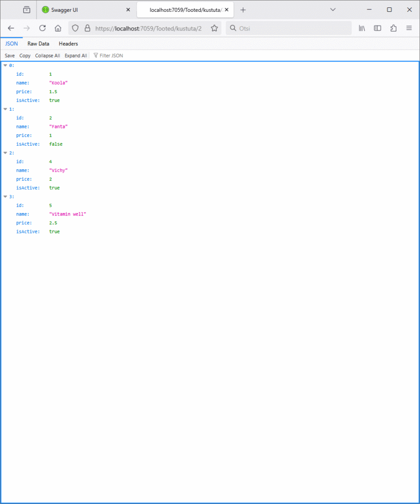The height and width of the screenshot is (504, 420).
Task: Open the application hamburger menu
Action: (409, 28)
